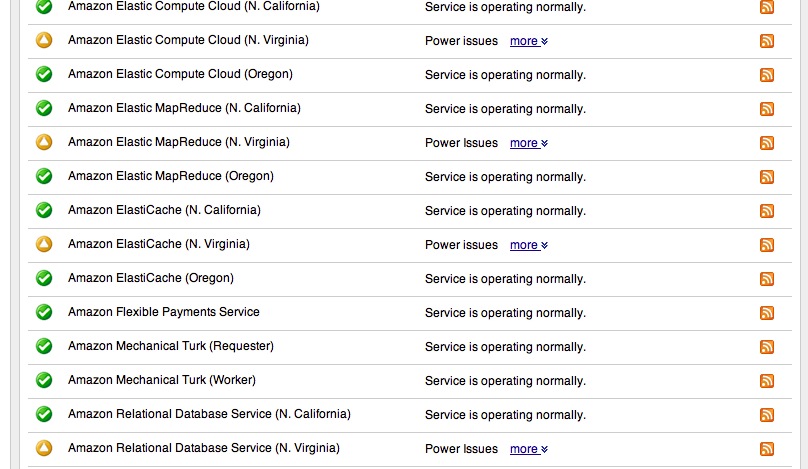Subscribe to Elastic MapReduce N. California RSS
This screenshot has width=808, height=469.
coord(767,109)
